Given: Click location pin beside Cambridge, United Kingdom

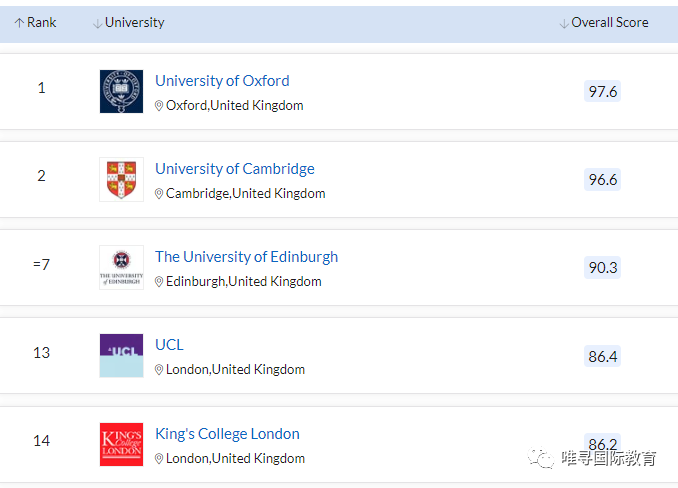Looking at the screenshot, I should (159, 194).
